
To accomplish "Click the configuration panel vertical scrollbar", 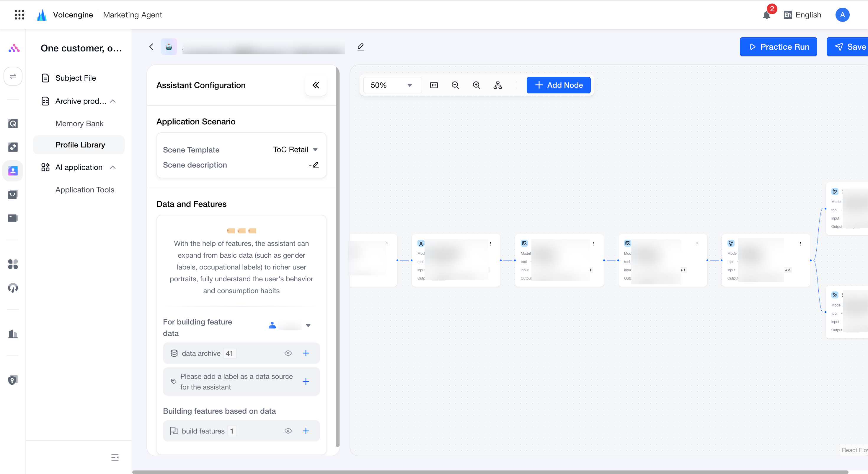I will 338,257.
